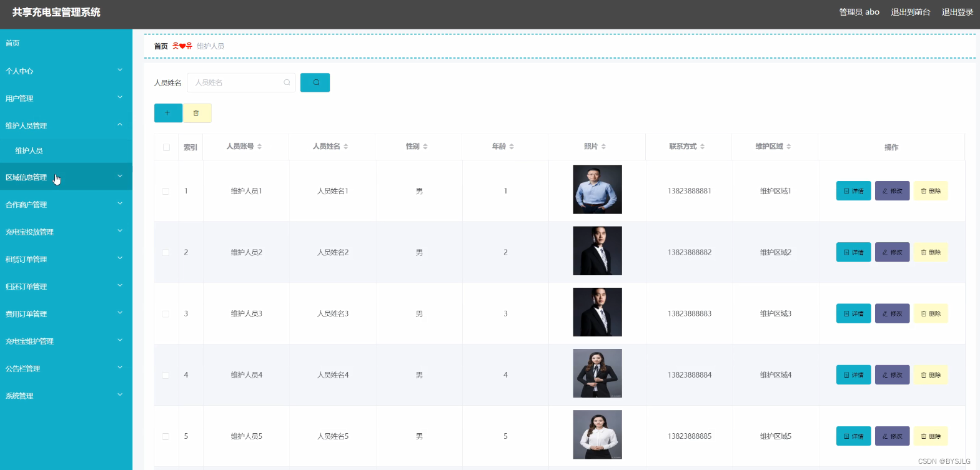The width and height of the screenshot is (980, 470).
Task: Open 详情 for 维护人员4
Action: pos(853,375)
